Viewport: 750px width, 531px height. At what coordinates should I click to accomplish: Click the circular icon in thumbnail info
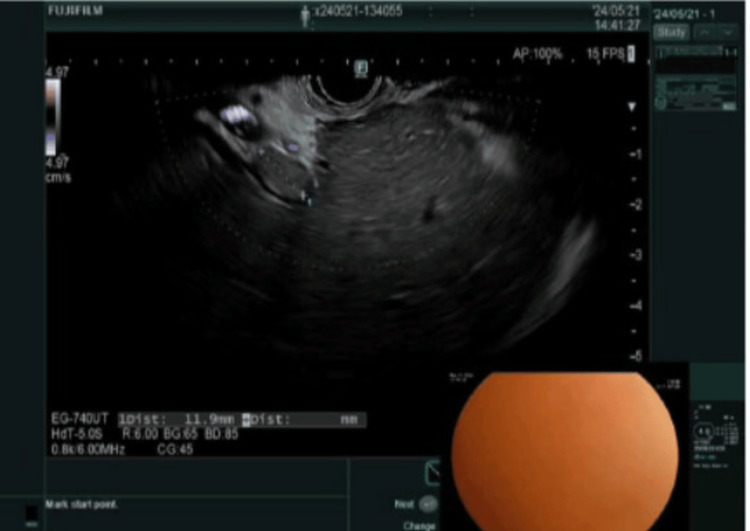click(661, 102)
